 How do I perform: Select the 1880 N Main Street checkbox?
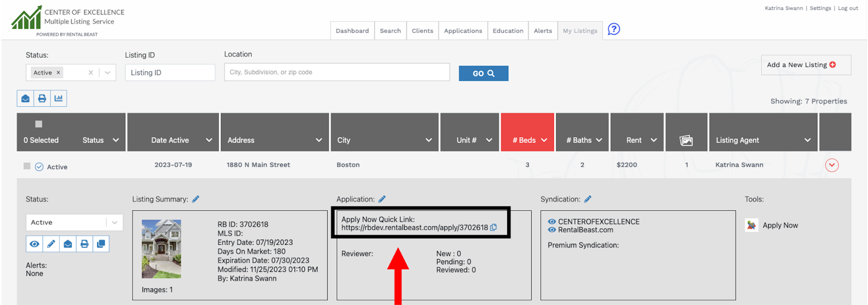point(27,166)
